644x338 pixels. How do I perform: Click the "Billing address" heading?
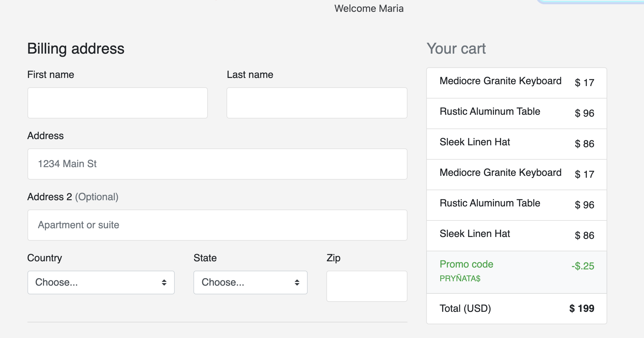click(76, 49)
